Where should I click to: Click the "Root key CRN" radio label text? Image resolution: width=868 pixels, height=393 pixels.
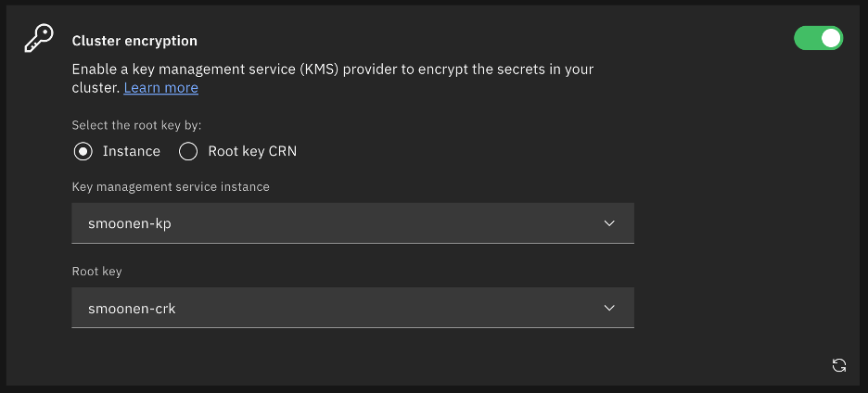pyautogui.click(x=252, y=151)
